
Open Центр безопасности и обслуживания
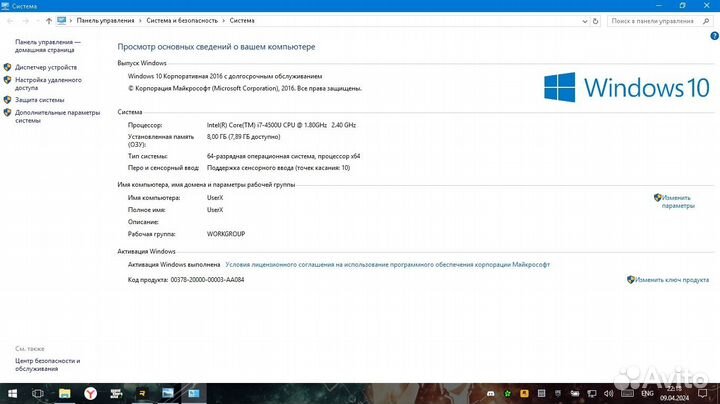47,365
